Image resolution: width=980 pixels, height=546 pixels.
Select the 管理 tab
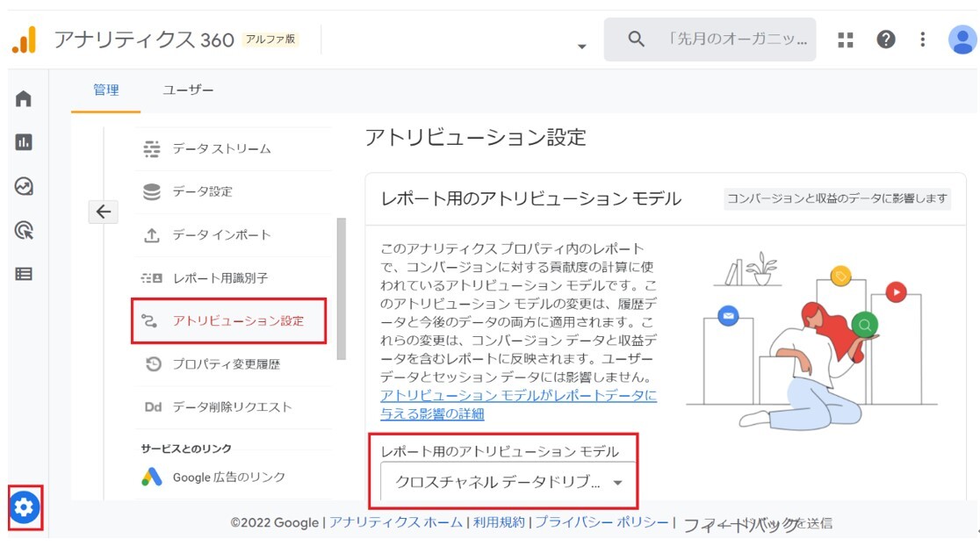[105, 90]
